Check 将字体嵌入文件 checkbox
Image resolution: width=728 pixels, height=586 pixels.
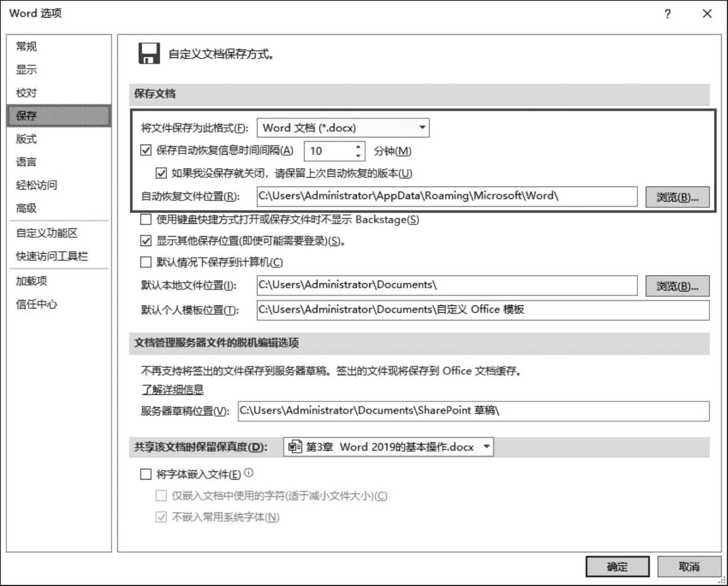click(x=146, y=474)
